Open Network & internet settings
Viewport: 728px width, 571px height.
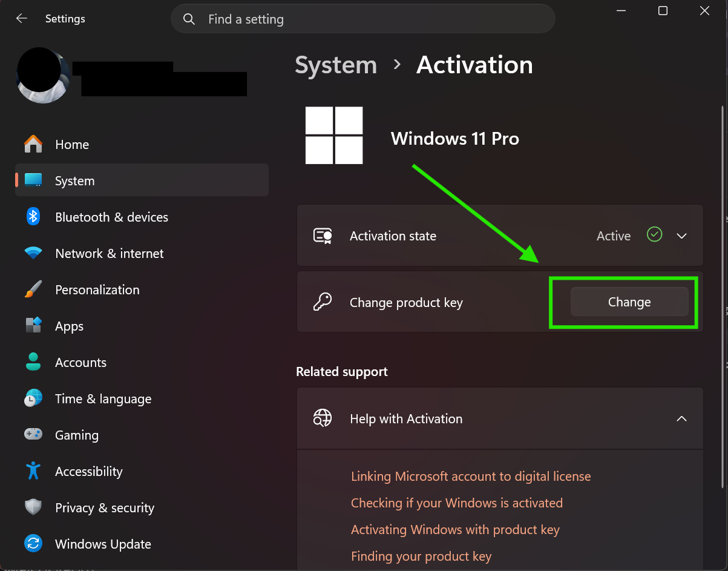142,253
